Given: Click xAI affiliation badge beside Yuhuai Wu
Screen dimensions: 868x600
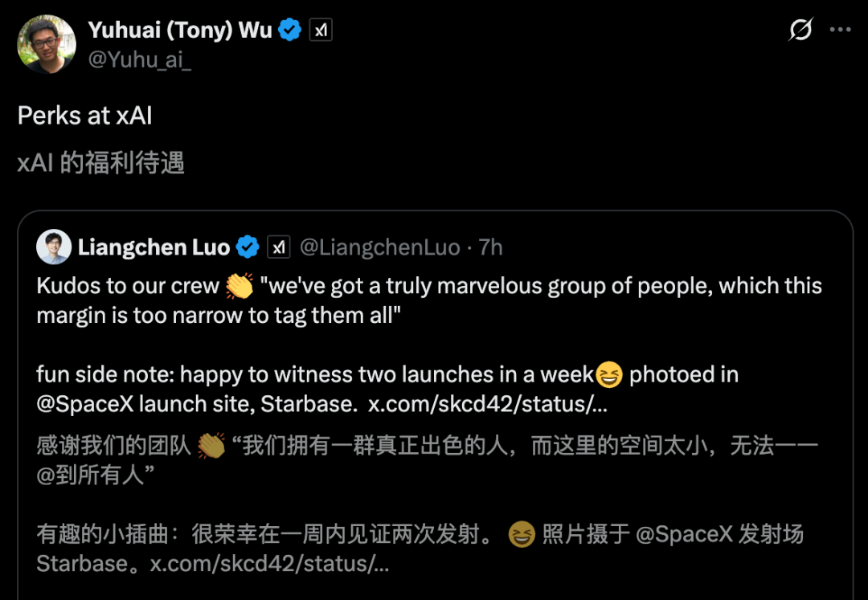Looking at the screenshot, I should tap(321, 31).
